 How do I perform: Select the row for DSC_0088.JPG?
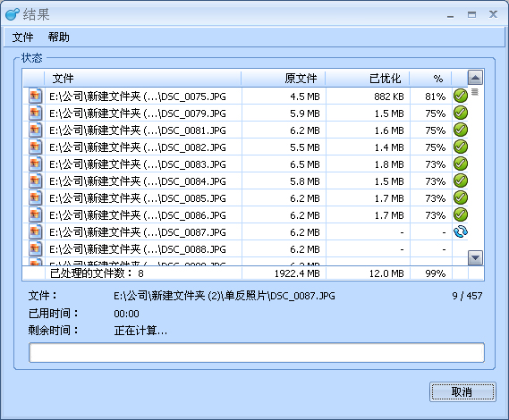[245, 248]
